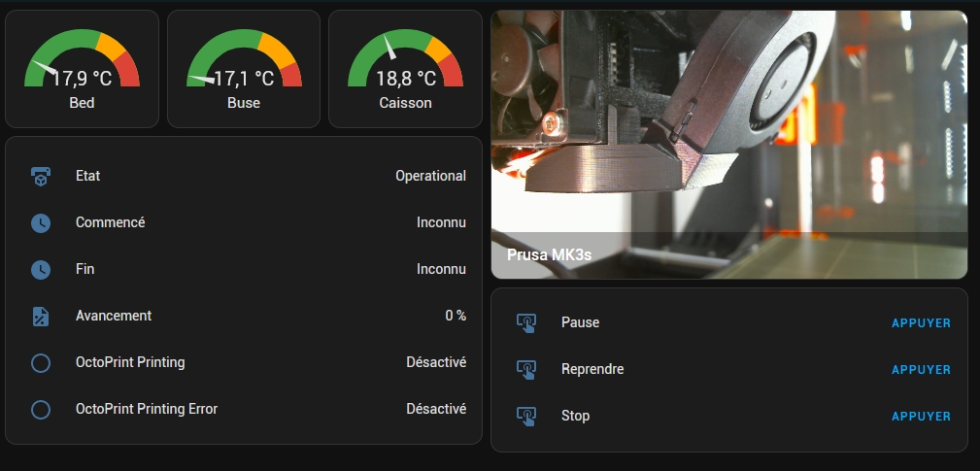The image size is (980, 471).
Task: Click Désactivé value for OctoPrint Printing
Action: pos(436,362)
